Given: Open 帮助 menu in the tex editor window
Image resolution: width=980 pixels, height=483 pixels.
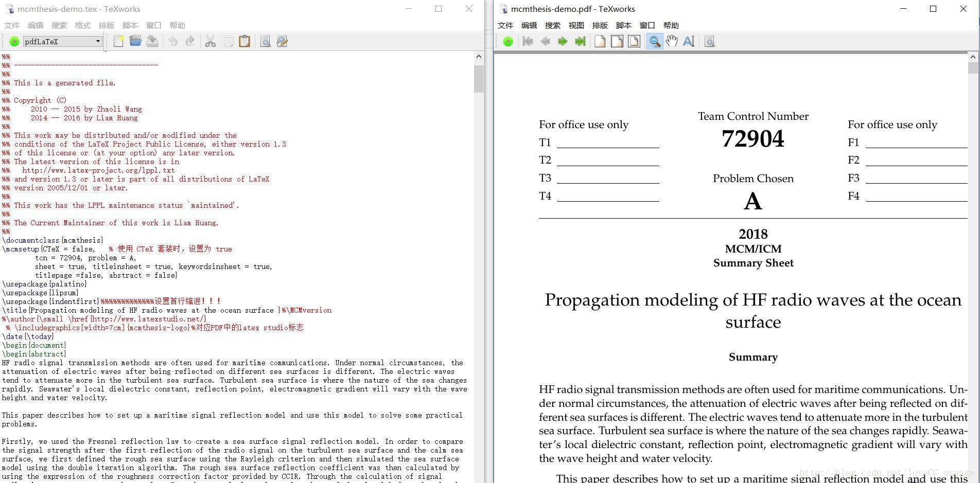Looking at the screenshot, I should pos(178,25).
